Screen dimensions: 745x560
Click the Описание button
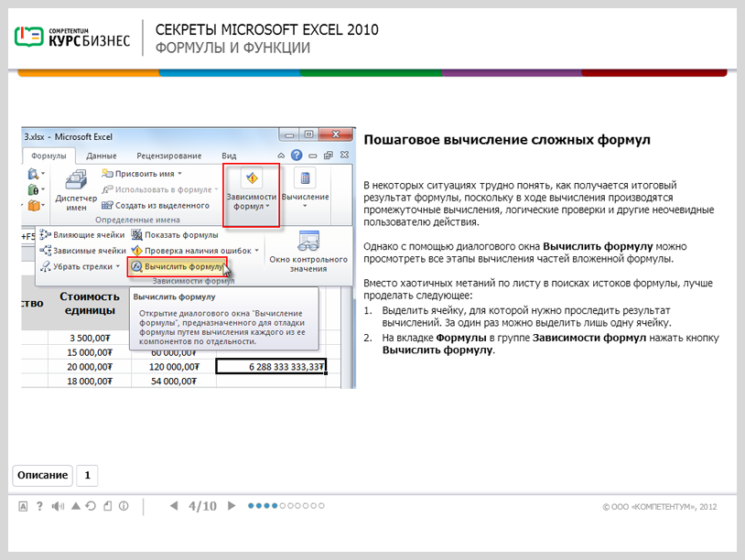(42, 476)
